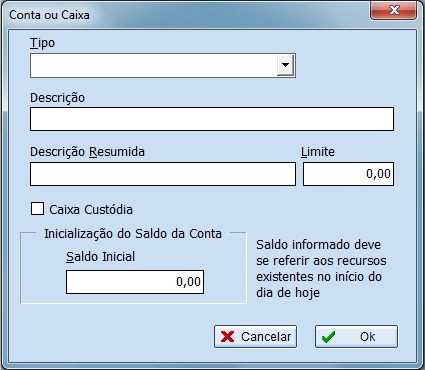
Task: Click the Conta ou Caixa title bar
Action: pos(187,15)
